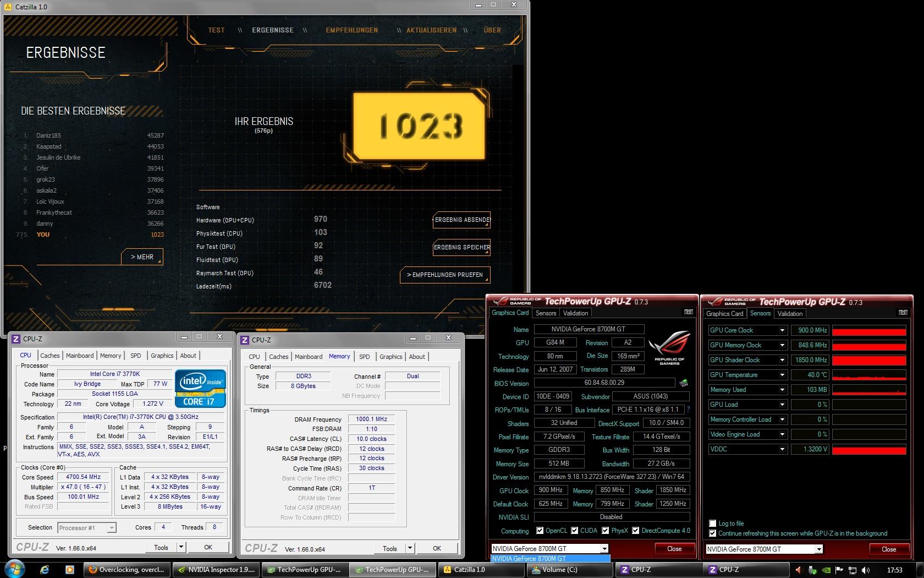Open Sensors tab in left GPU-Z window

(546, 313)
